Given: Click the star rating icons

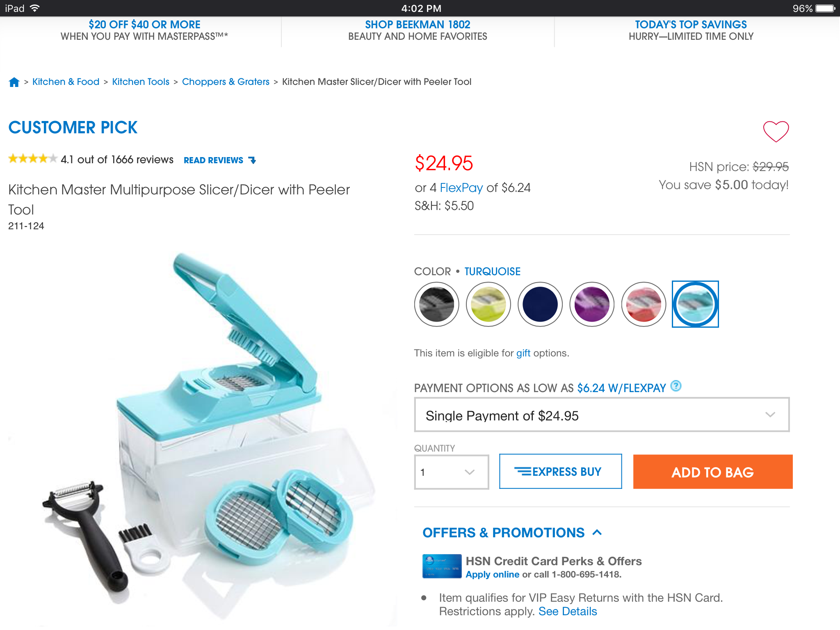Looking at the screenshot, I should 32,159.
